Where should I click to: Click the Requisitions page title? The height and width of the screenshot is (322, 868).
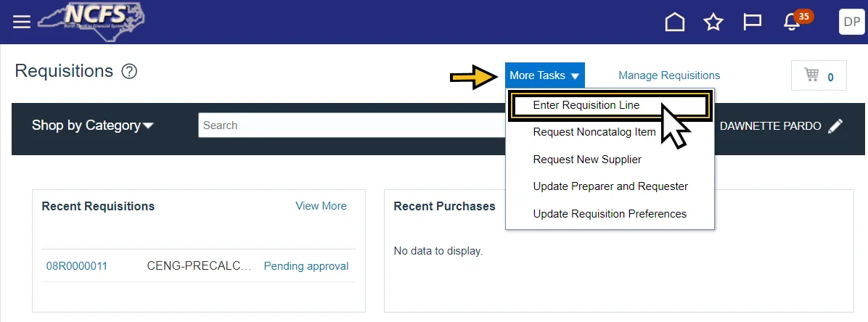(x=64, y=71)
